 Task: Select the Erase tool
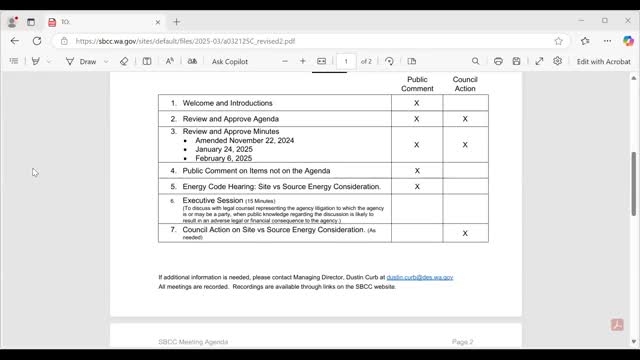tap(124, 61)
